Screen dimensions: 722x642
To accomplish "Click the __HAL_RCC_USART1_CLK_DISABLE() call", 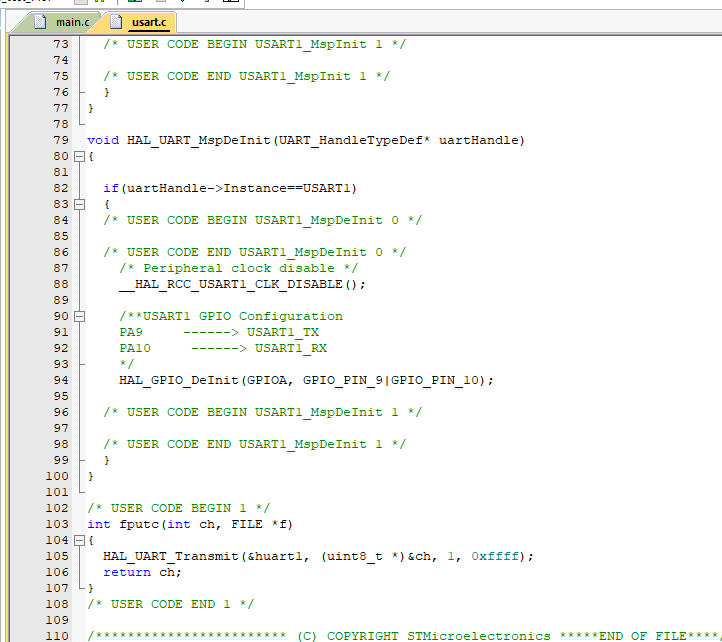I will point(243,284).
